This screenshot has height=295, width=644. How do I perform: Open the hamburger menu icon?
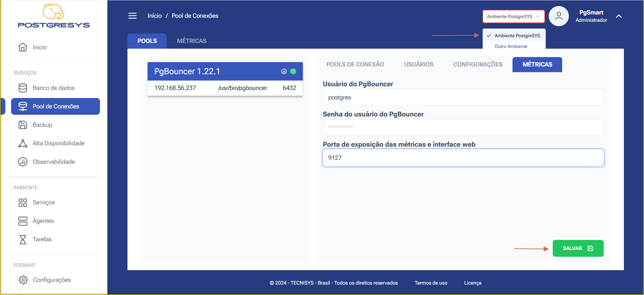(132, 16)
